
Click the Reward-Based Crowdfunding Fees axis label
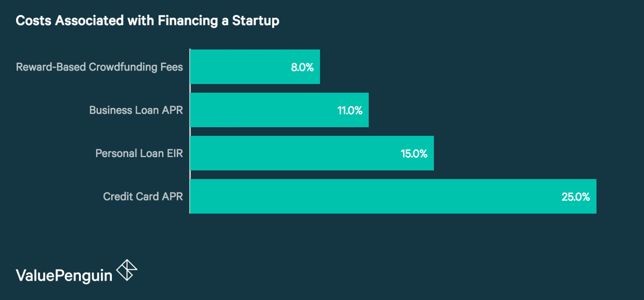click(x=99, y=67)
